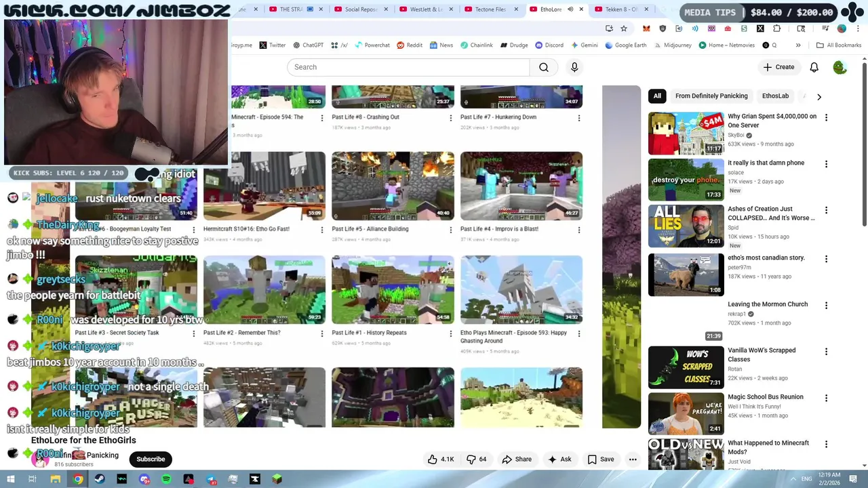Click the Windows Start button
Viewport: 868px width, 488px height.
click(11, 480)
